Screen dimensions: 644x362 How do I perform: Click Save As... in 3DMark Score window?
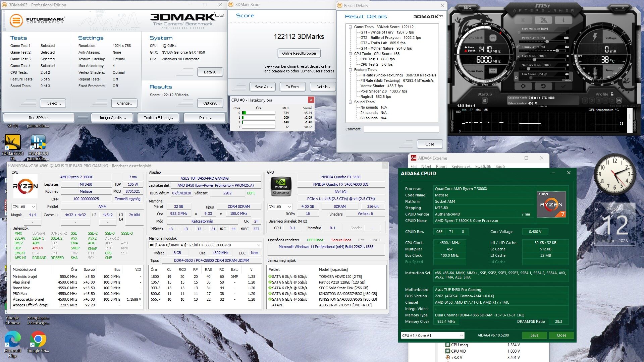pos(263,87)
